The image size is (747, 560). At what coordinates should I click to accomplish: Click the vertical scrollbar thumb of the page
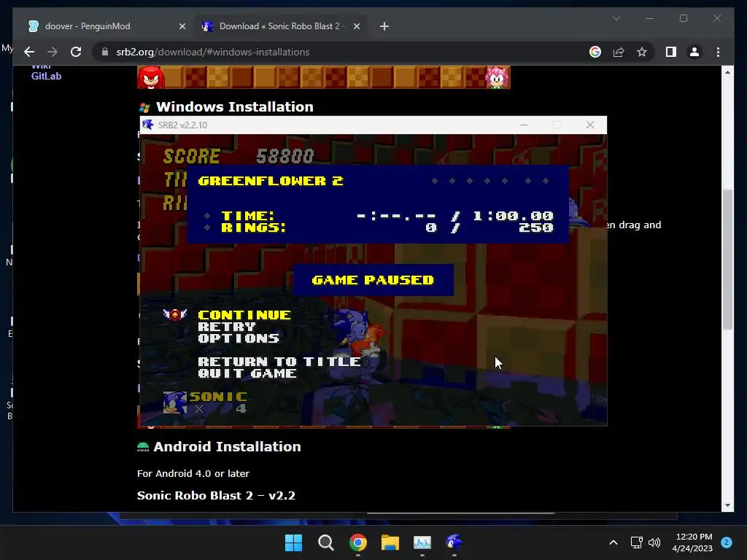(x=727, y=260)
